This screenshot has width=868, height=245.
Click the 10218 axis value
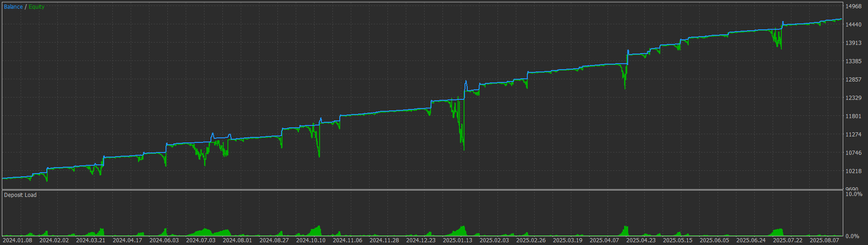pyautogui.click(x=853, y=171)
